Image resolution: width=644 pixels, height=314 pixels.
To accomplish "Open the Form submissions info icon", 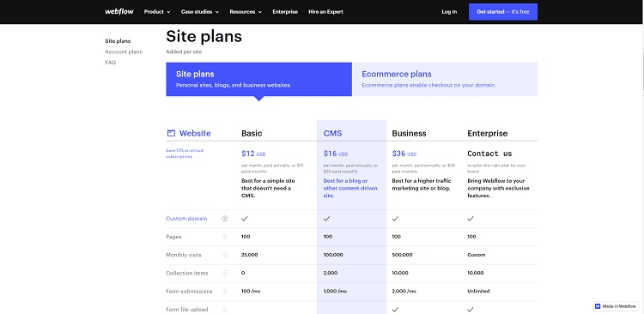I will point(225,292).
